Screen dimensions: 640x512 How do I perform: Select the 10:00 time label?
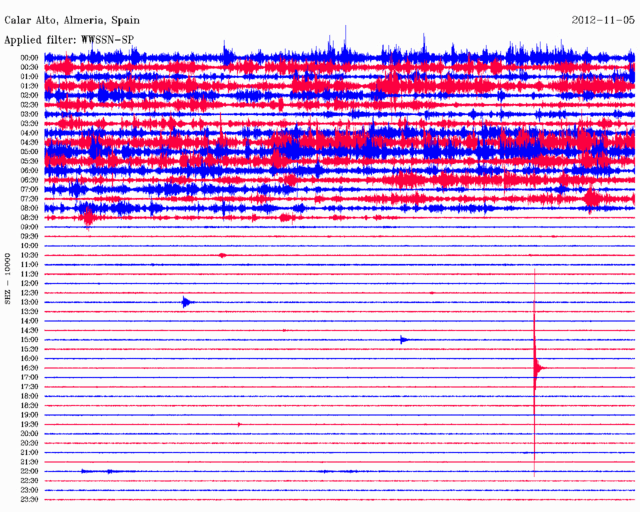tap(29, 246)
